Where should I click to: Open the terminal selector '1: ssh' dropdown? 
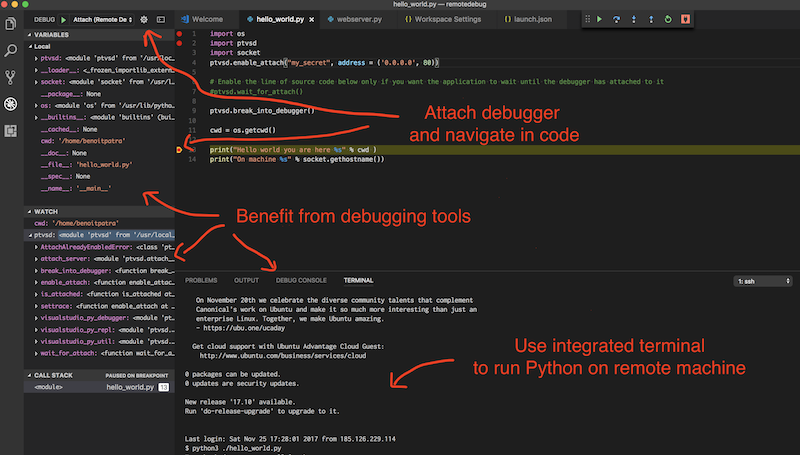[763, 281]
